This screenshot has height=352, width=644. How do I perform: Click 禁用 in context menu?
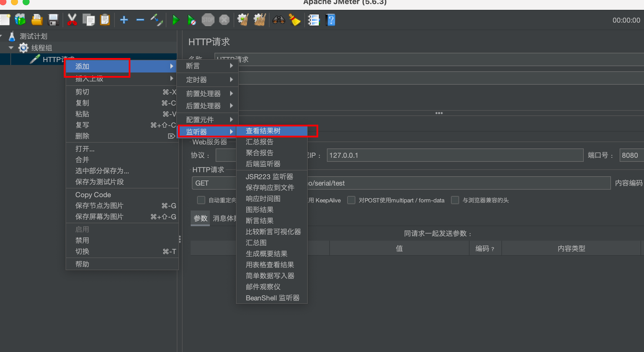tap(122, 240)
